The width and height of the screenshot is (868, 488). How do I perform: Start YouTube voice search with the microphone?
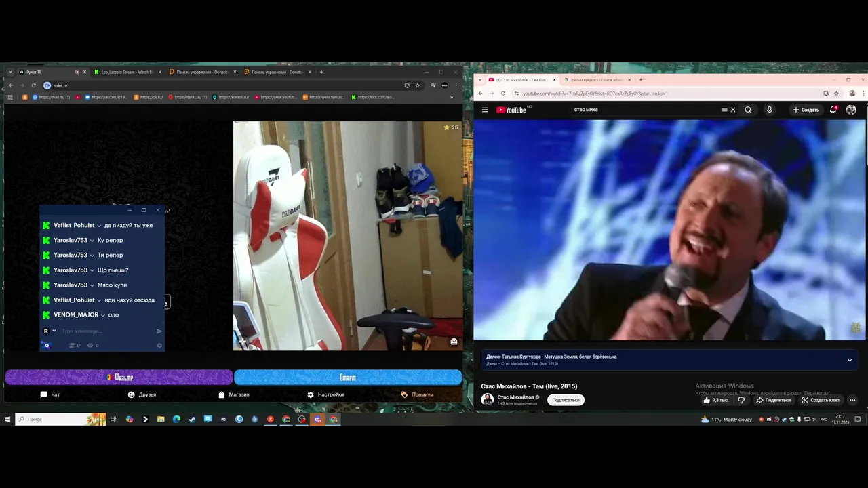(769, 110)
